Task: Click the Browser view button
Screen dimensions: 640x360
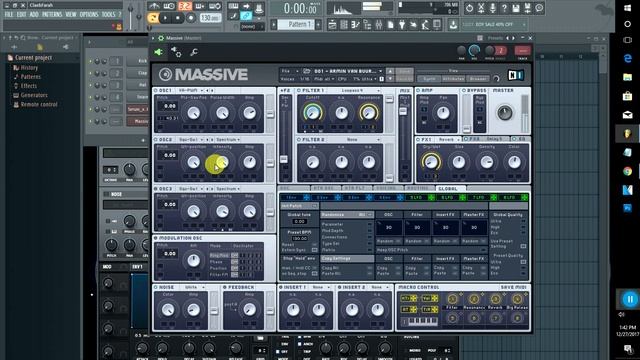Action: coord(477,78)
